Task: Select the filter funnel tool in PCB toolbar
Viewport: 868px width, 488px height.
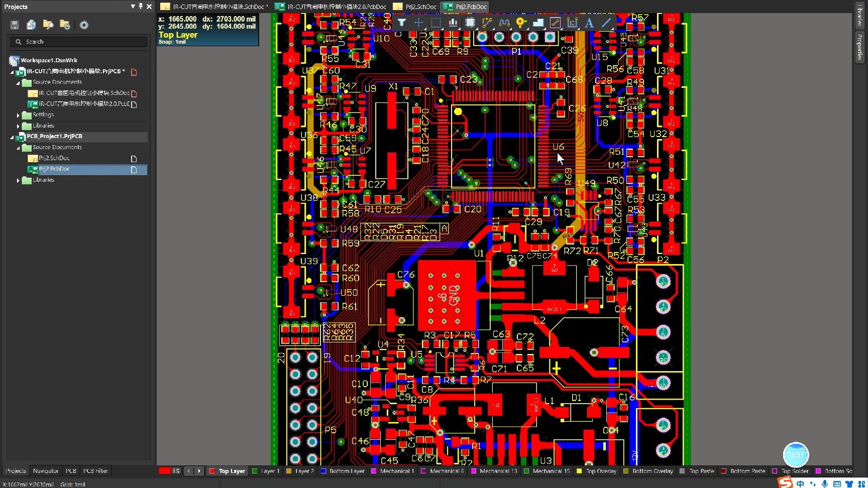Action: pyautogui.click(x=402, y=23)
